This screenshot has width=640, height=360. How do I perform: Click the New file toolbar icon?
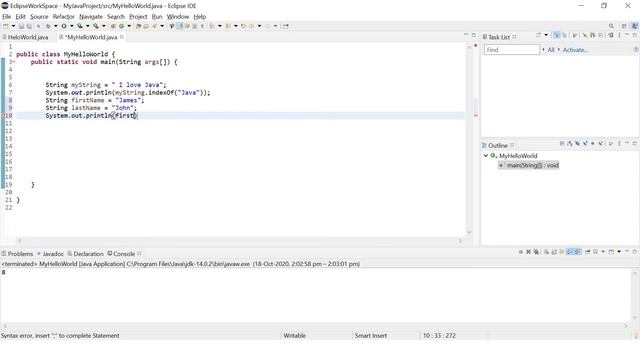[6, 26]
